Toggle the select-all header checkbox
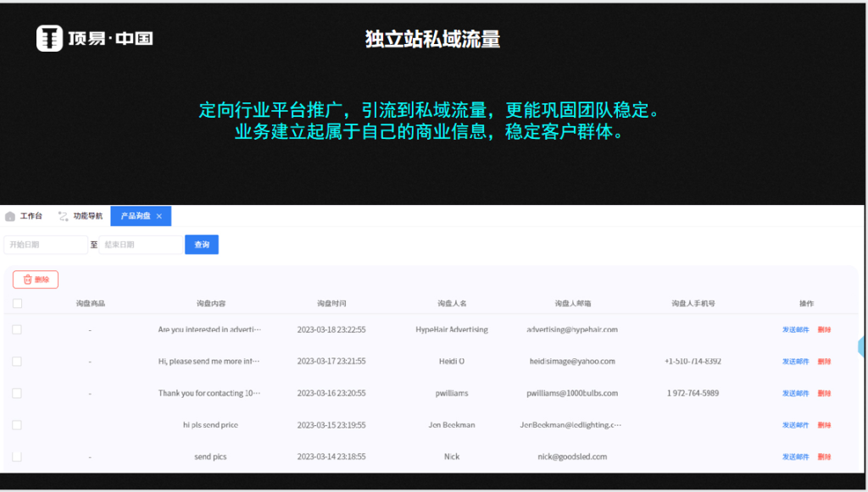The height and width of the screenshot is (492, 868). 17,303
